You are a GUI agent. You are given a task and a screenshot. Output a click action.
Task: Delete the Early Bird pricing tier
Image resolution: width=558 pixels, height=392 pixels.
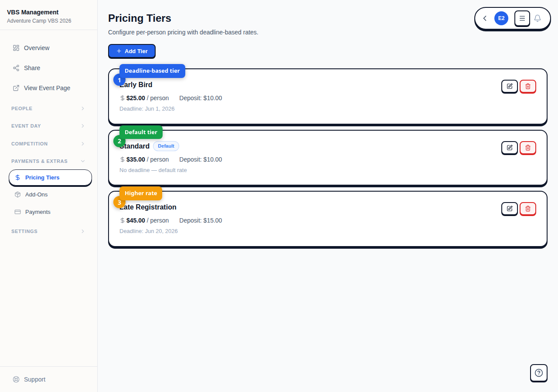528,86
